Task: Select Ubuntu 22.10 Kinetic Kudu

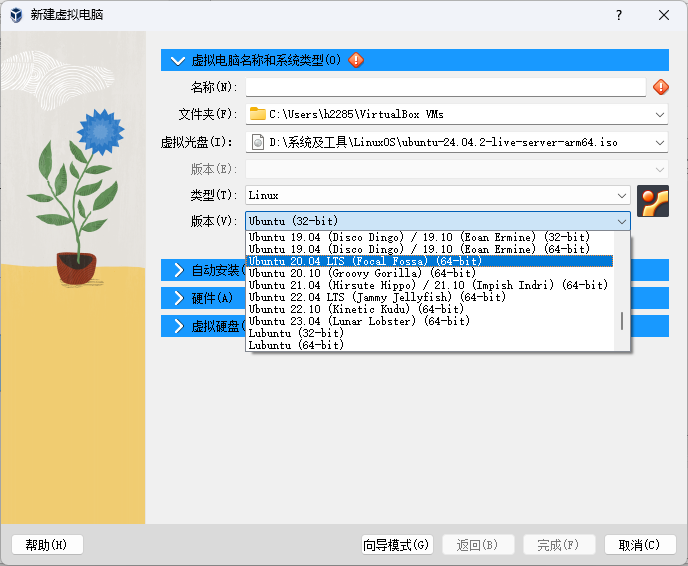Action: pos(430,309)
